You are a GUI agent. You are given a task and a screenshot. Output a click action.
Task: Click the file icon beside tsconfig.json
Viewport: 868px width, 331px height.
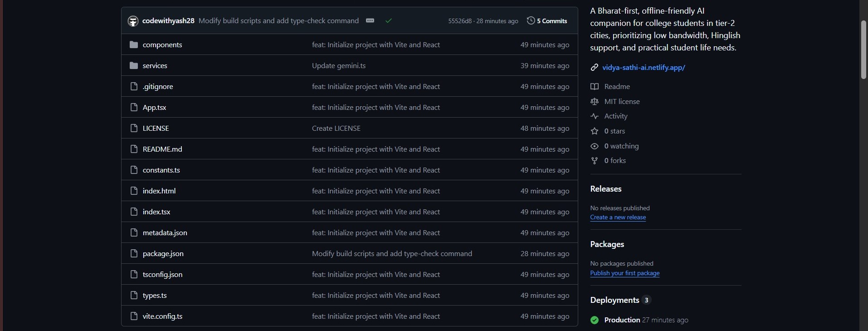click(133, 274)
